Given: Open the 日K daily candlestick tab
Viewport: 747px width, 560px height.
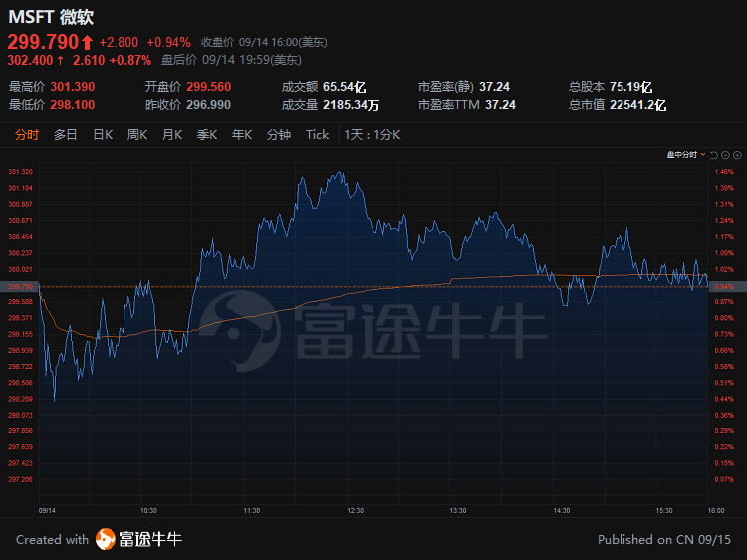Looking at the screenshot, I should 103,135.
